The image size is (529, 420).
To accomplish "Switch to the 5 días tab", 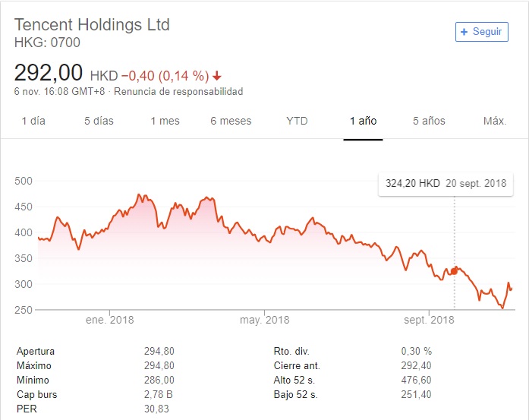I will coord(97,121).
